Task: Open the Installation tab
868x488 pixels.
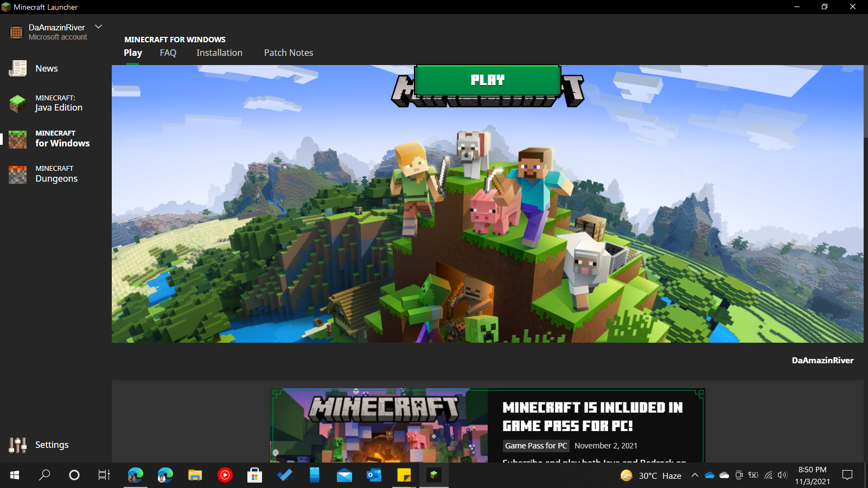Action: 219,53
